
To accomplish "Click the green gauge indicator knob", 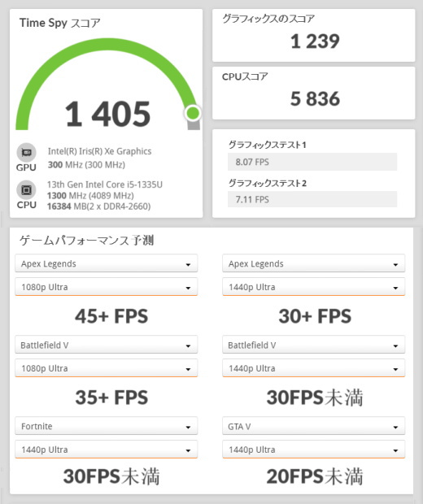I will point(193,113).
